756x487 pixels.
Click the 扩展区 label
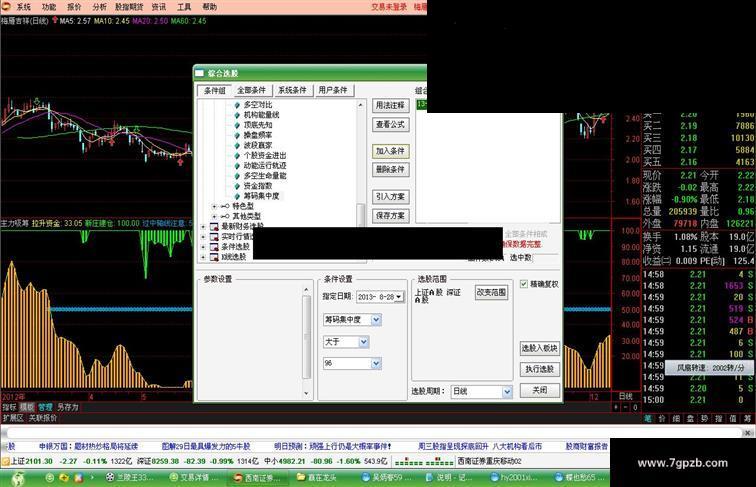[x=13, y=418]
